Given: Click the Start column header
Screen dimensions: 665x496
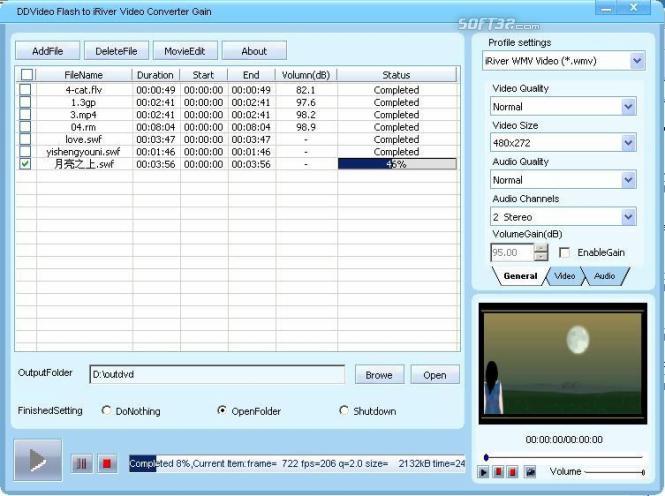Looking at the screenshot, I should coord(203,75).
